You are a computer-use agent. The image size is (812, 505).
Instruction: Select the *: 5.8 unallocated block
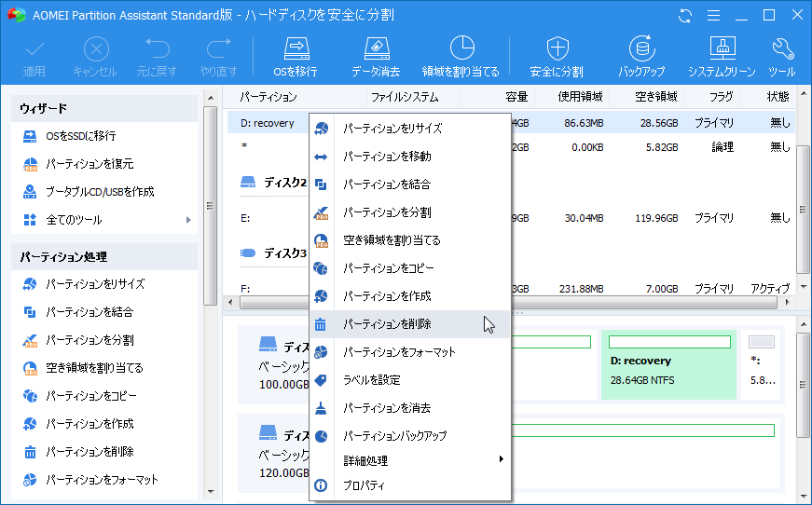point(762,365)
